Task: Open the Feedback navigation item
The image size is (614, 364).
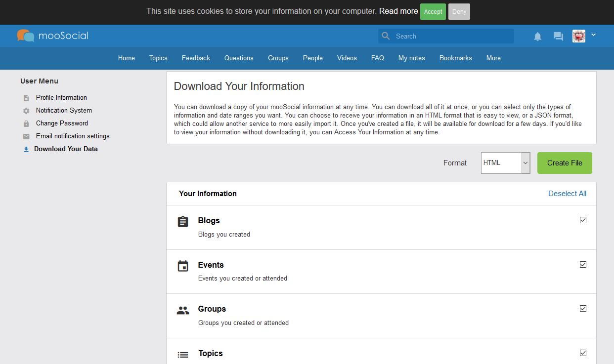Action: [196, 58]
